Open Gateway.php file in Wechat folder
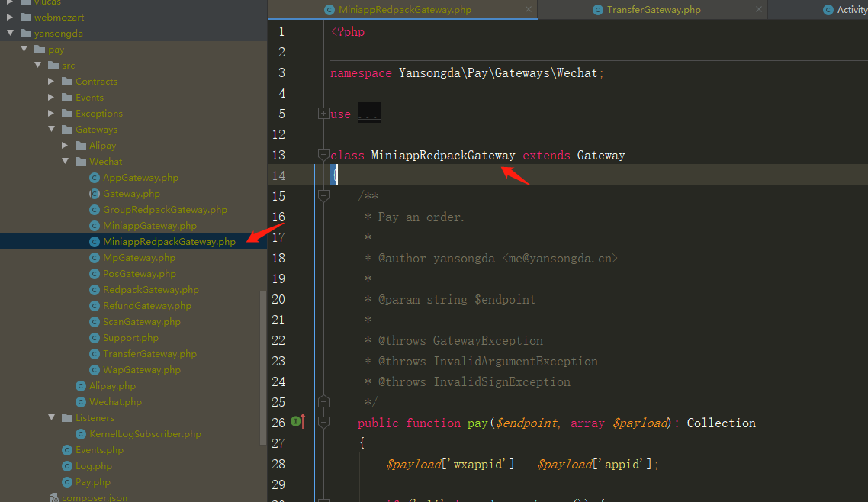This screenshot has width=868, height=502. 131,194
